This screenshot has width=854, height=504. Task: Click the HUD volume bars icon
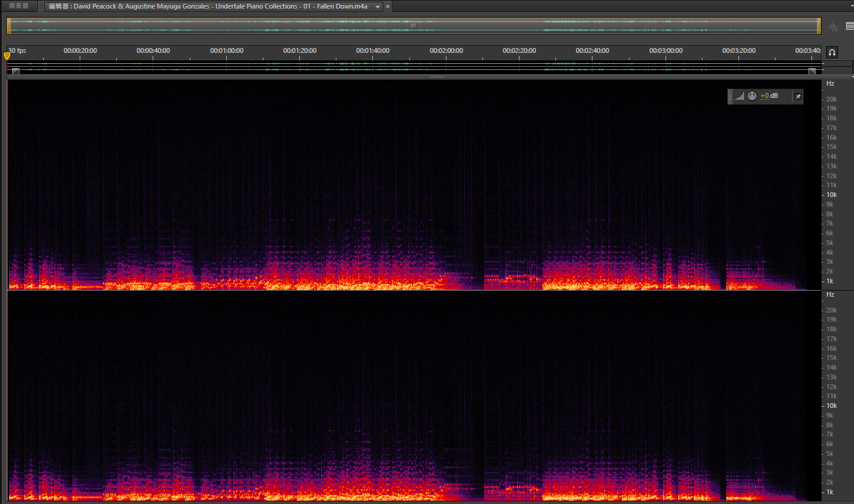(739, 97)
